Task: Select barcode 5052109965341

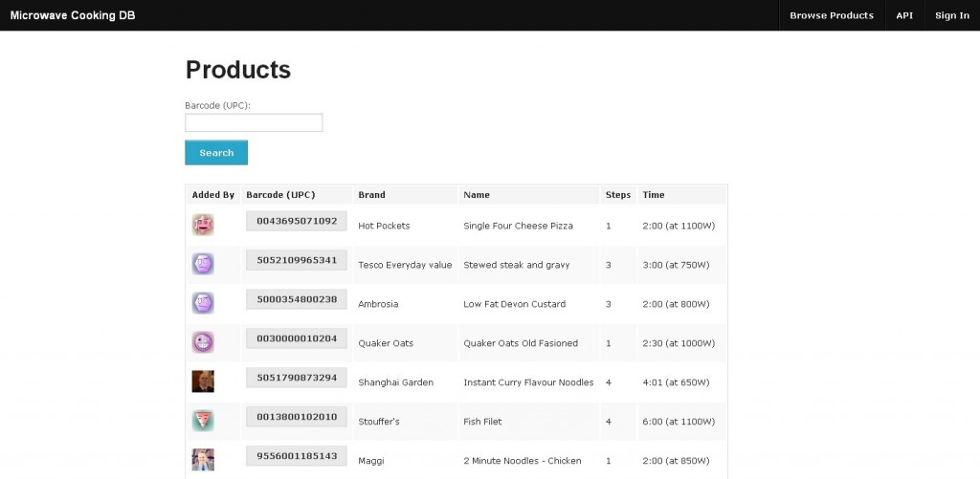Action: 297,260
